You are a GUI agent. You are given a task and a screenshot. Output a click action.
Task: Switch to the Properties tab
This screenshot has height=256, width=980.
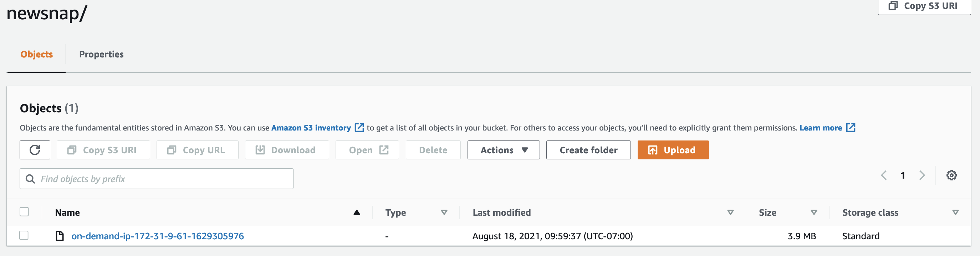101,54
